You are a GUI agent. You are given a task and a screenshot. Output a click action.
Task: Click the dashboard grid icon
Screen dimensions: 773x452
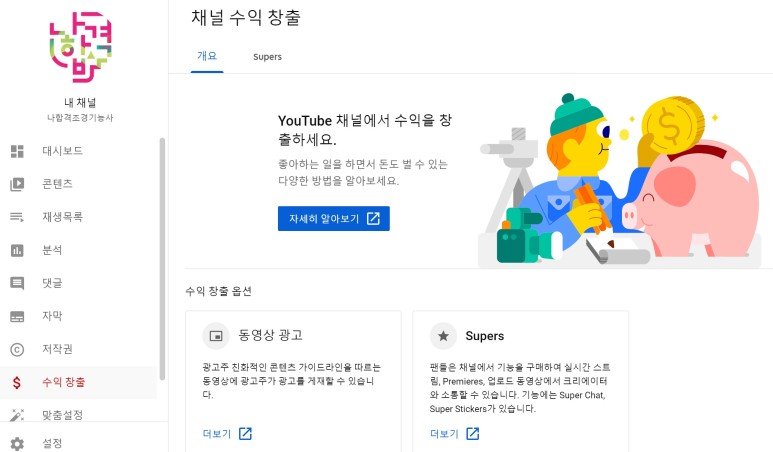pyautogui.click(x=17, y=151)
